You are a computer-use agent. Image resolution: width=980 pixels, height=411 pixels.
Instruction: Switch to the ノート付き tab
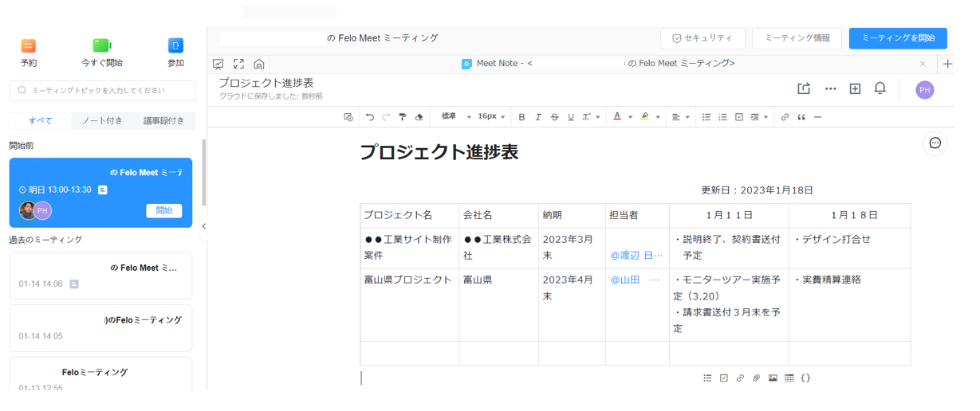pos(102,121)
